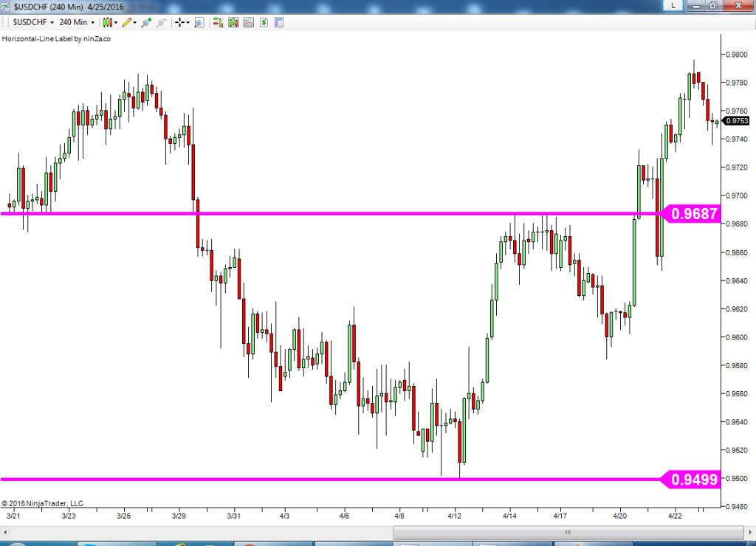Open the Strategies dollar-sign icon
This screenshot has width=756, height=546.
click(x=264, y=22)
